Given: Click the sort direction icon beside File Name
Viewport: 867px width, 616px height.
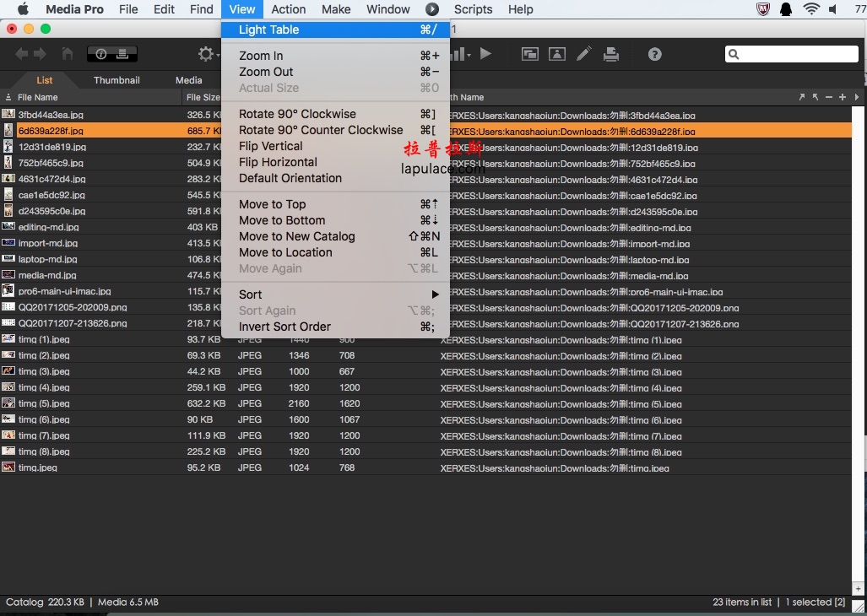Looking at the screenshot, I should [8, 97].
